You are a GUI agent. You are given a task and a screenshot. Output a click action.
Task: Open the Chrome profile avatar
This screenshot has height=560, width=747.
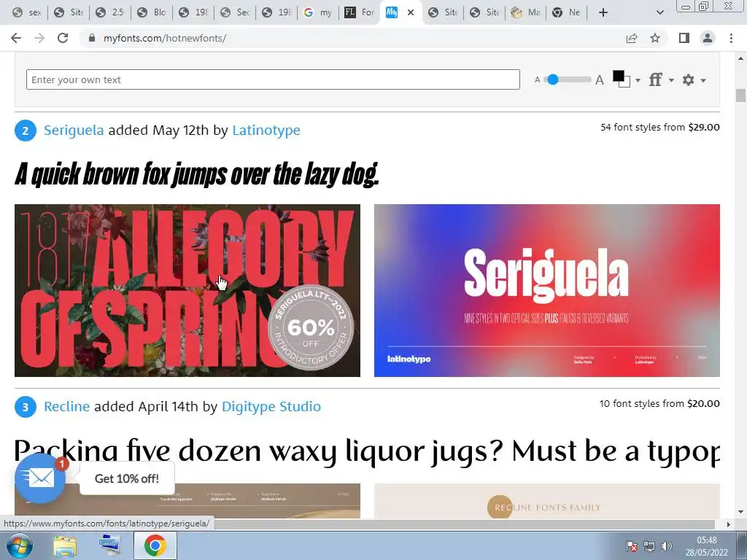[x=708, y=38]
